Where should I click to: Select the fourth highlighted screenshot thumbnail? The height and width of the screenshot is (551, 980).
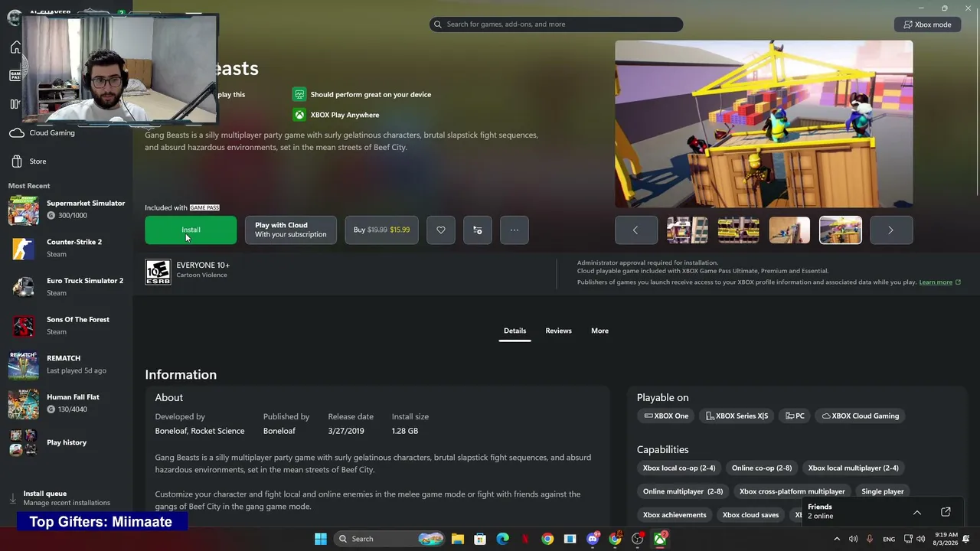[841, 230]
